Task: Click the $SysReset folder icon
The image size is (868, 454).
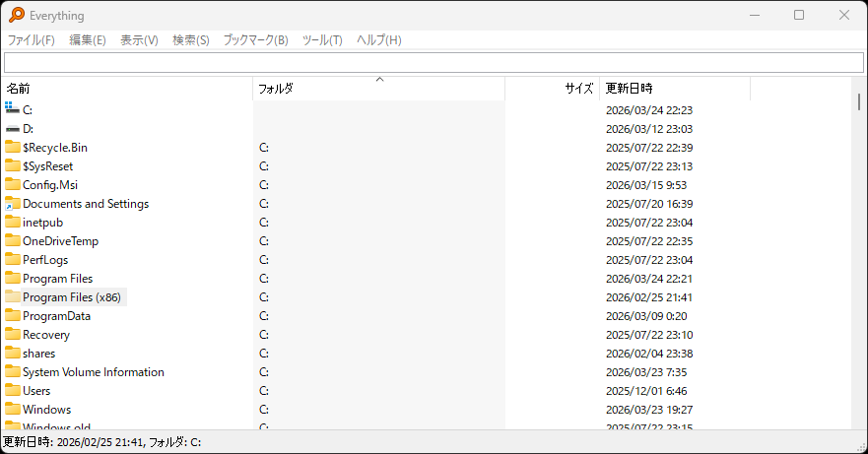Action: [x=12, y=165]
